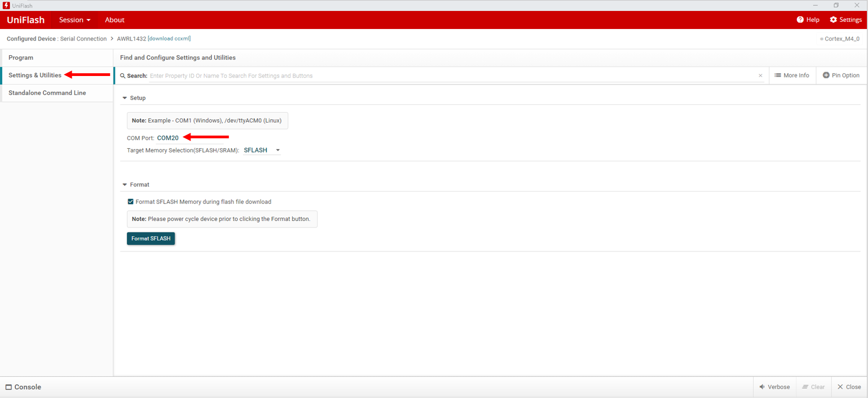The height and width of the screenshot is (398, 868).
Task: Clear the console output
Action: coord(814,387)
